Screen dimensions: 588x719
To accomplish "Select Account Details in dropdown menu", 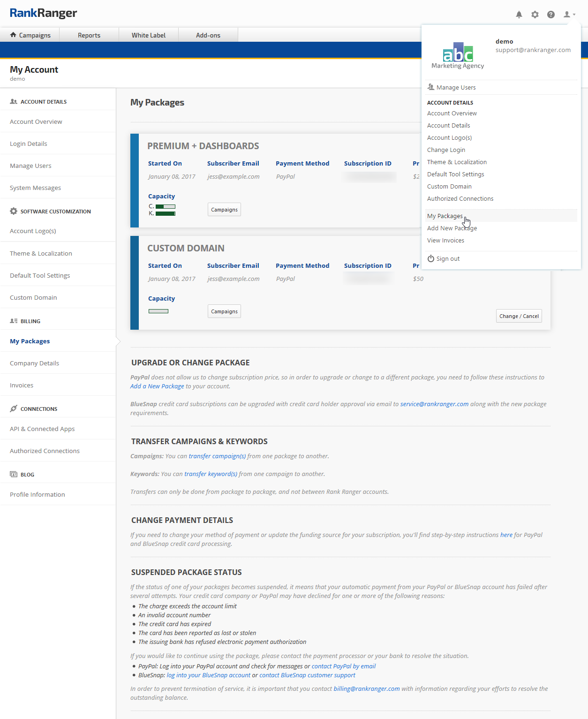I will pos(449,126).
